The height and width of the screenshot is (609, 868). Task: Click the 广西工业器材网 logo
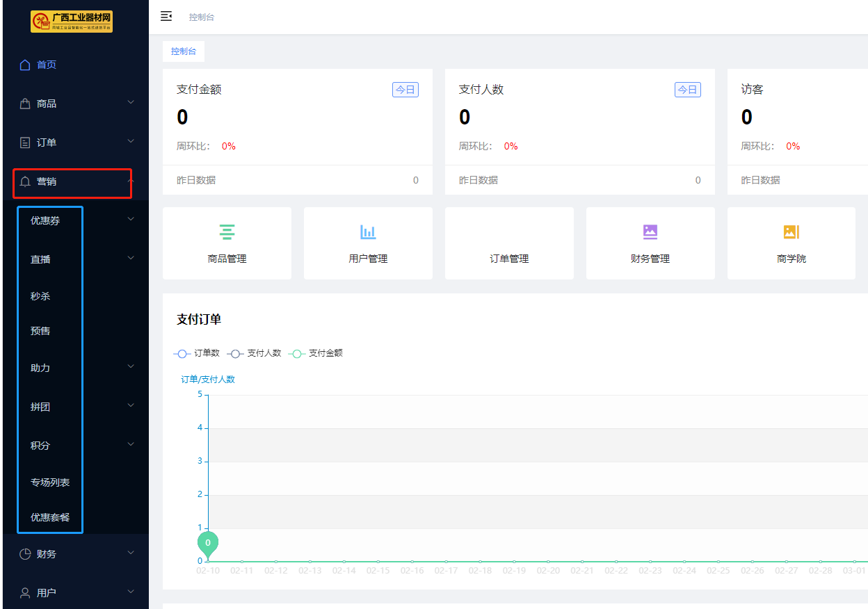[x=72, y=22]
